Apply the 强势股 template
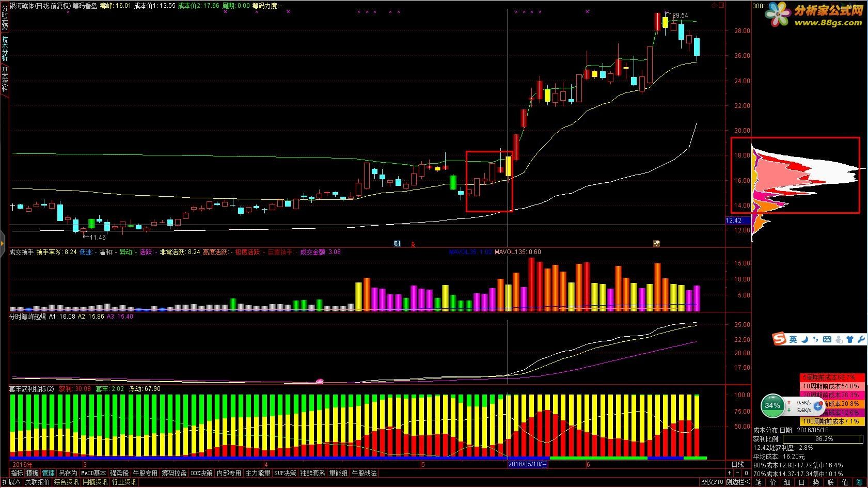The image size is (868, 488). tap(119, 473)
